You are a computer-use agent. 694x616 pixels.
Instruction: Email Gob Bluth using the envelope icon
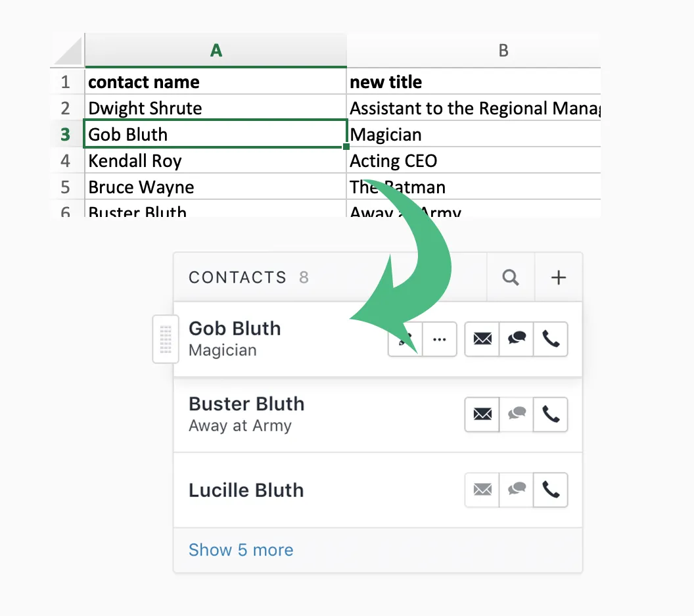[x=482, y=339]
